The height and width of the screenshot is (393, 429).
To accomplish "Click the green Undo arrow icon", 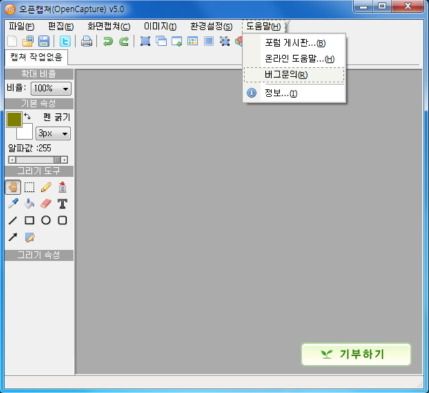I will tap(108, 41).
